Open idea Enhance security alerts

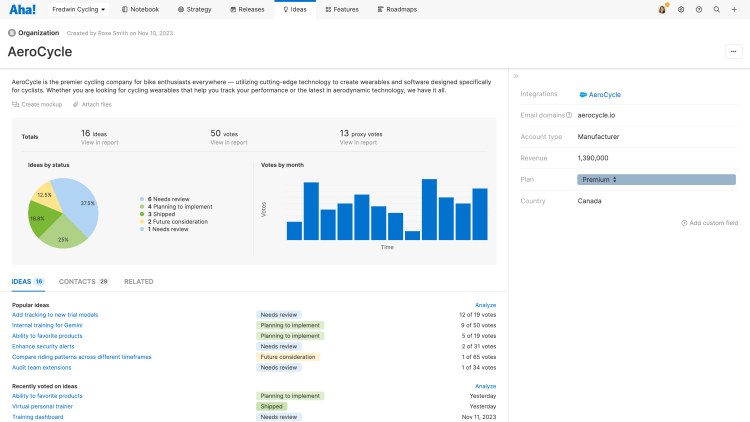point(43,346)
